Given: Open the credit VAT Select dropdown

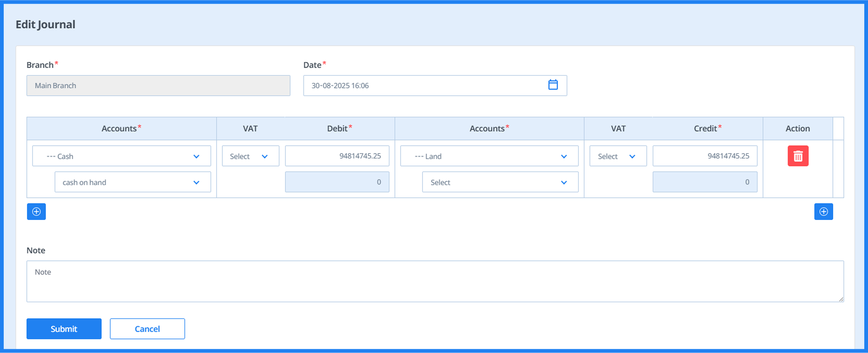Looking at the screenshot, I should click(618, 156).
